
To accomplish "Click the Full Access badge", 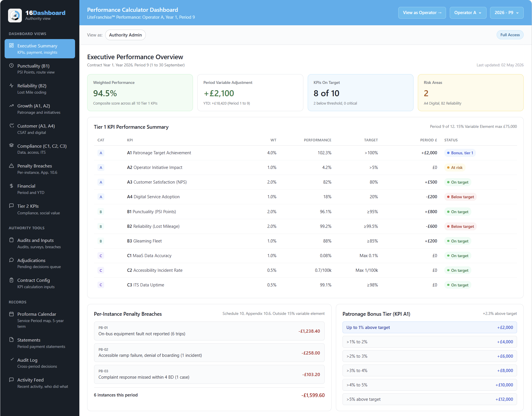I will point(510,35).
